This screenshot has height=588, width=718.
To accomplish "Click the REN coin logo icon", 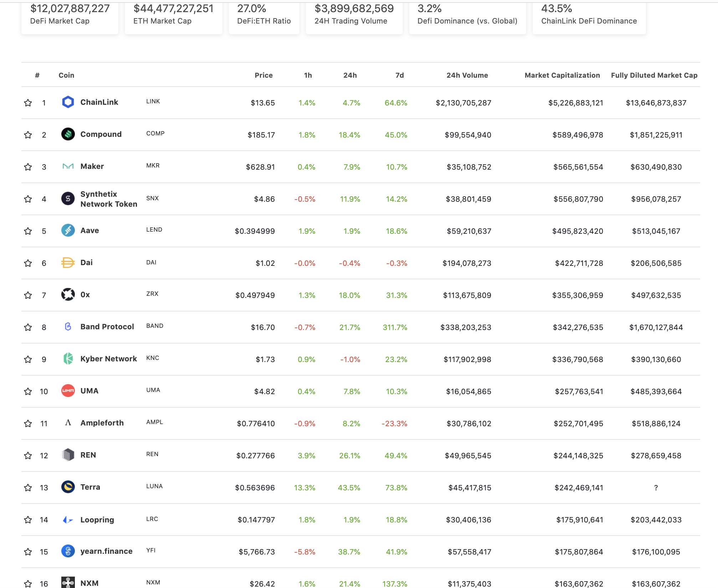I will [68, 455].
